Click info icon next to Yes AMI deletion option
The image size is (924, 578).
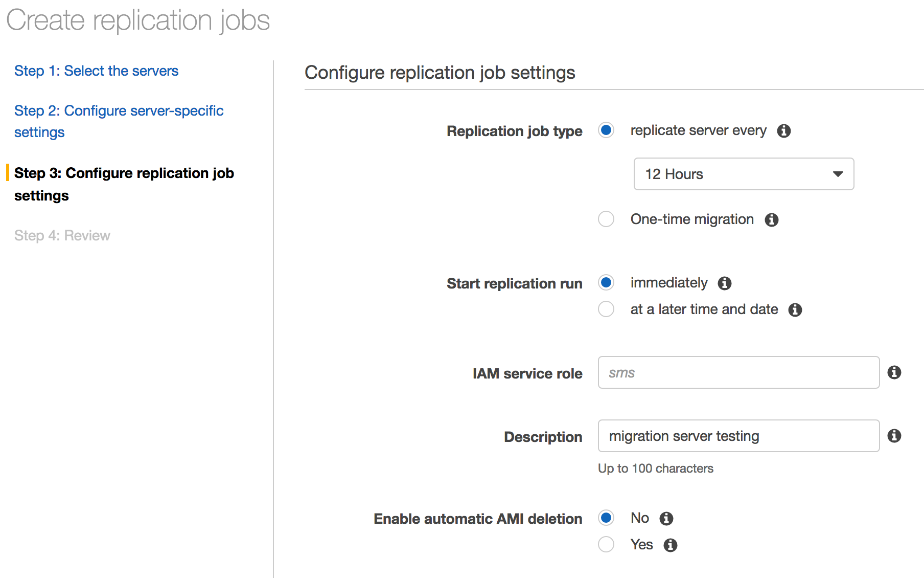pyautogui.click(x=670, y=545)
